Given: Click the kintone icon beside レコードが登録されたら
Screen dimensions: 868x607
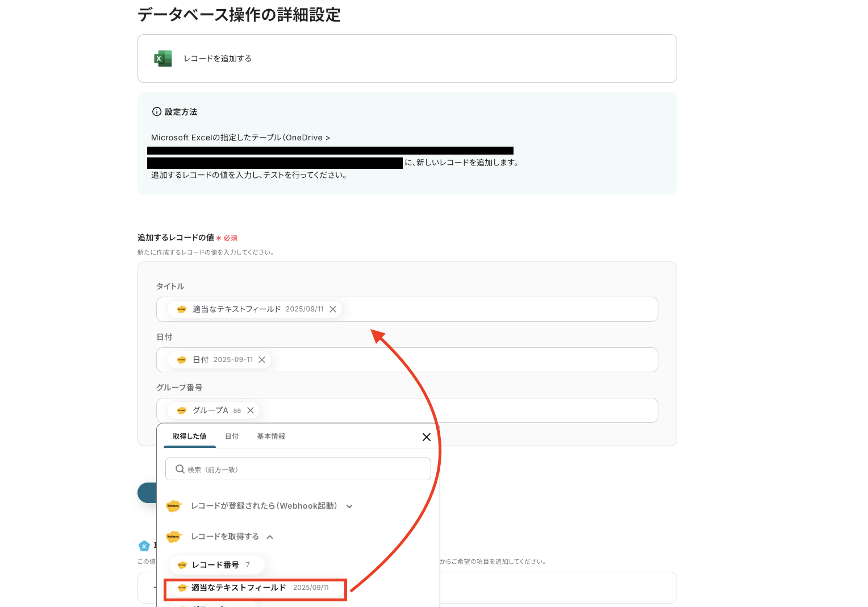Looking at the screenshot, I should tap(173, 506).
